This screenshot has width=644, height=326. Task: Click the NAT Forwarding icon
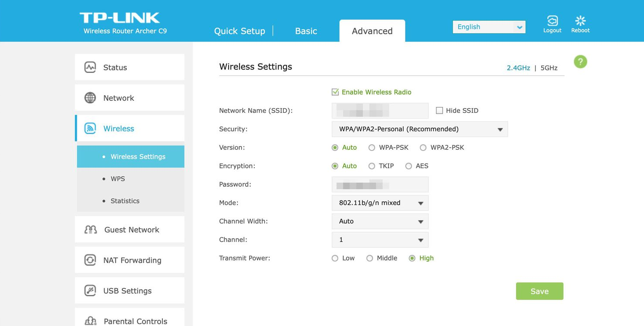90,260
